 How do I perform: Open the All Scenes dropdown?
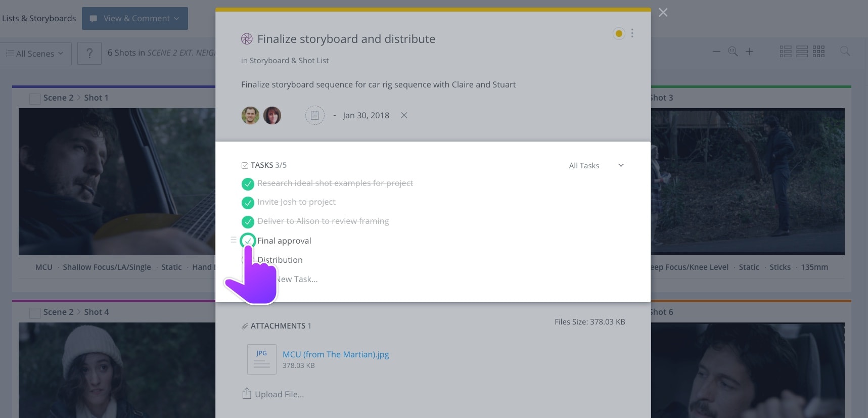(35, 54)
